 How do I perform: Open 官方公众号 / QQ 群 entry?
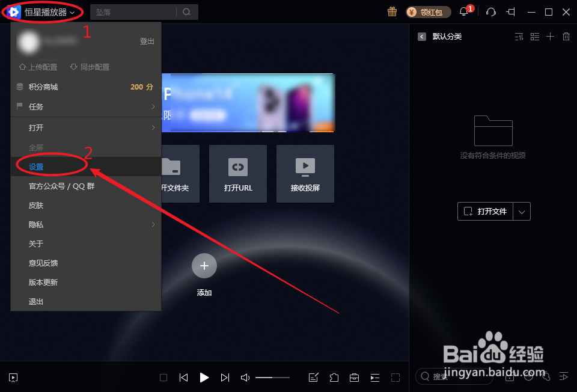(x=86, y=186)
